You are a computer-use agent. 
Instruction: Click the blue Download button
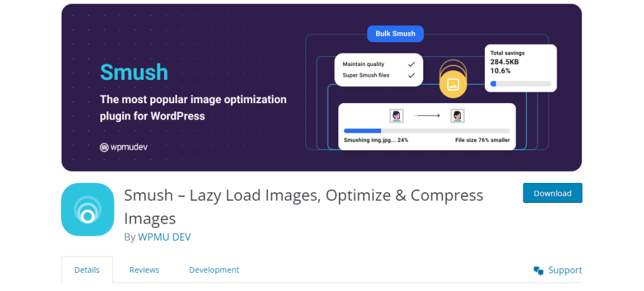click(x=552, y=193)
